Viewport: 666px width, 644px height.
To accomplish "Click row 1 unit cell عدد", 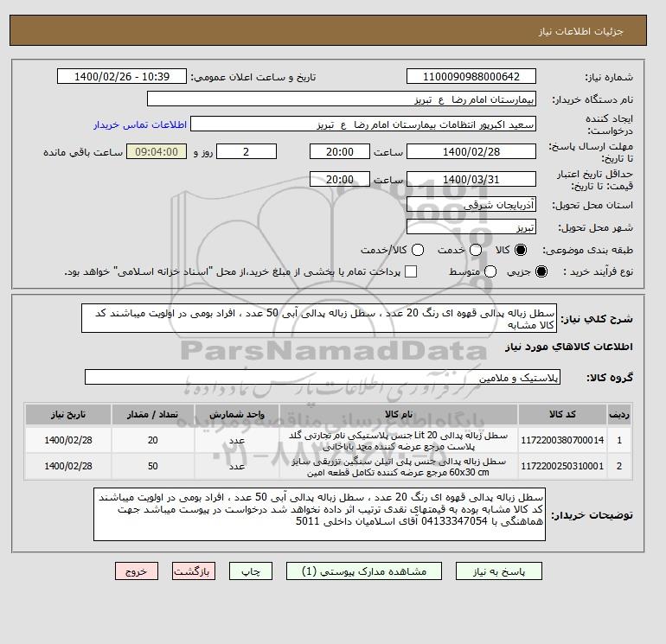I will pos(237,440).
